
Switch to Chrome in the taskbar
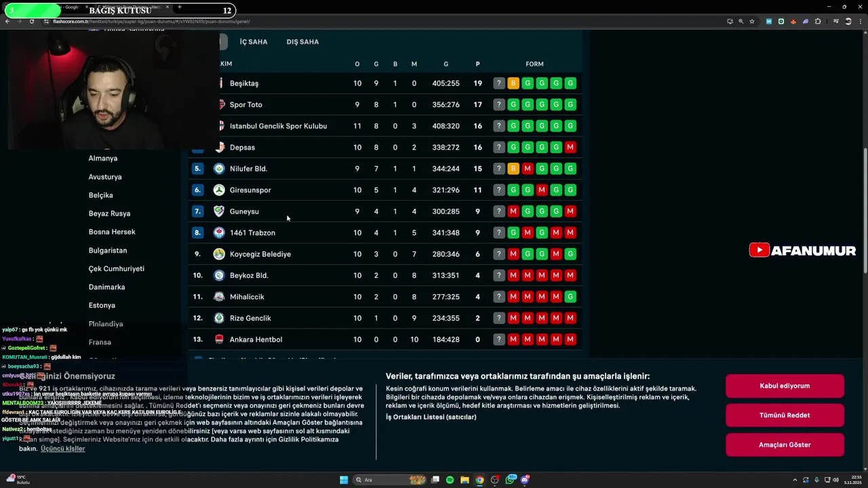[480, 480]
